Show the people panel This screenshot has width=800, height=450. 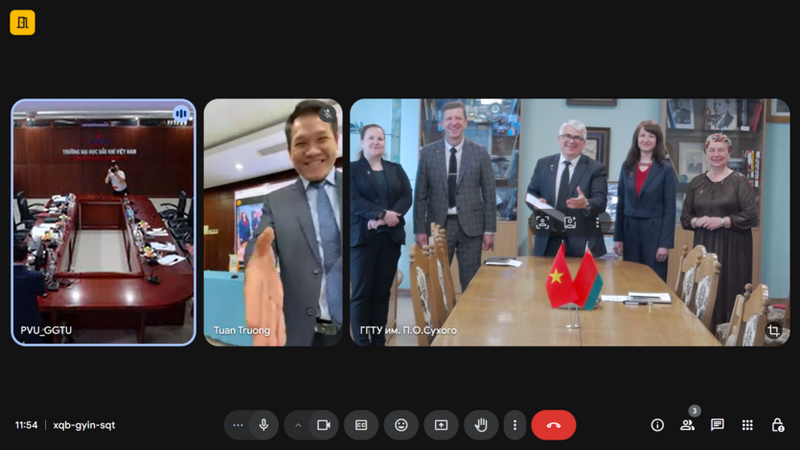[x=687, y=425]
